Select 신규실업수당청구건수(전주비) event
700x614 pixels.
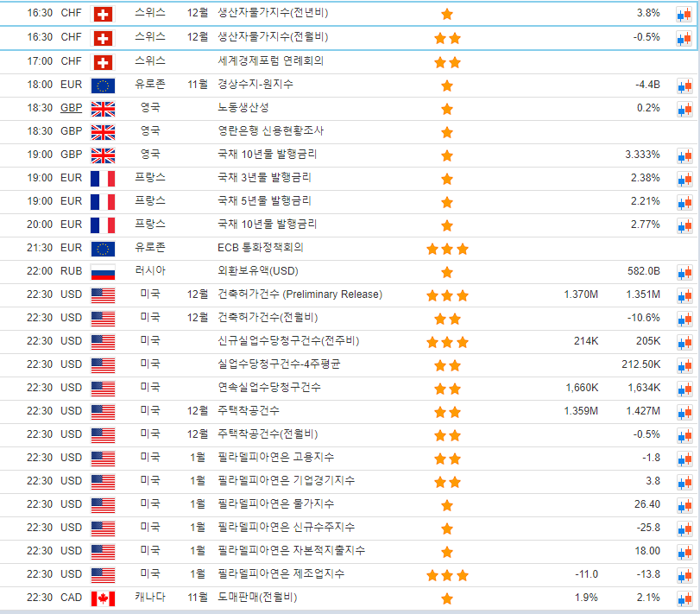(275, 341)
